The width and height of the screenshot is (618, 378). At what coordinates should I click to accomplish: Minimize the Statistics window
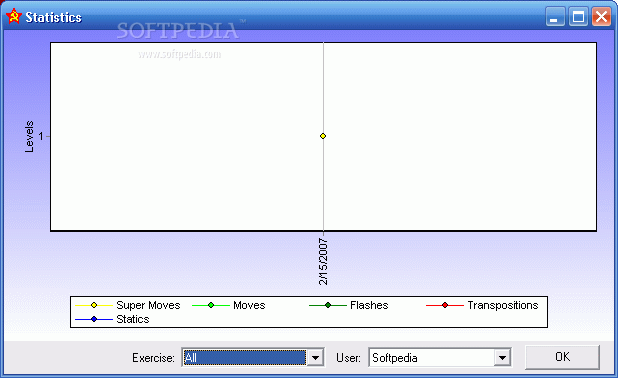point(555,17)
